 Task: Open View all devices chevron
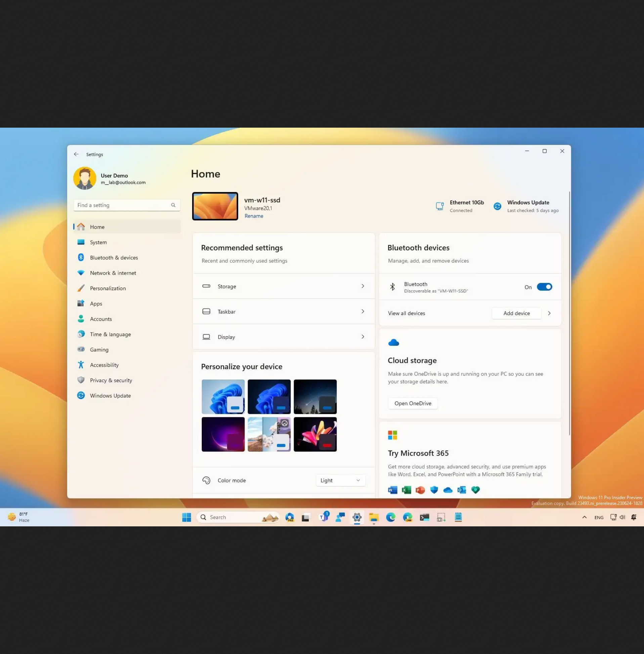tap(549, 313)
